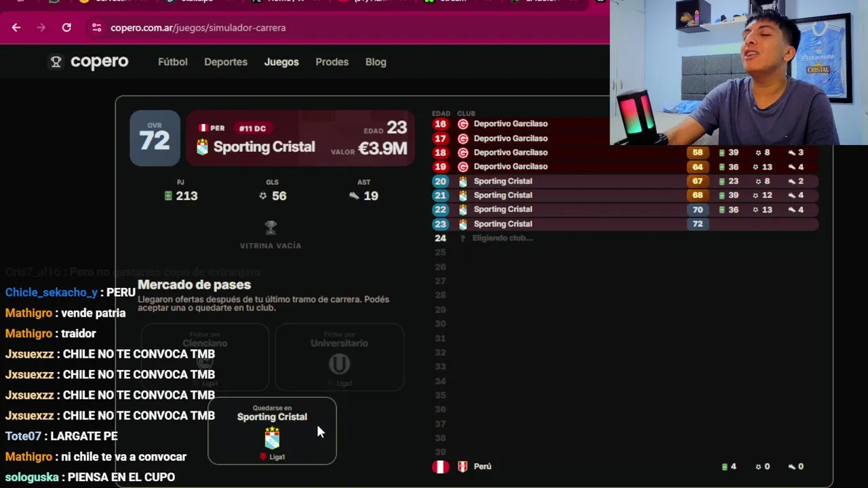Click the goals icon in the Perú row
This screenshot has height=488, width=868.
tap(757, 467)
